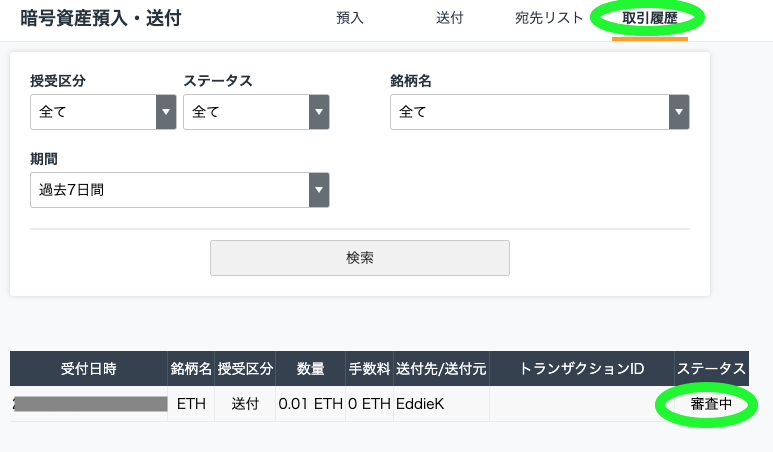Click the 銘柄名 table column header

pos(191,368)
